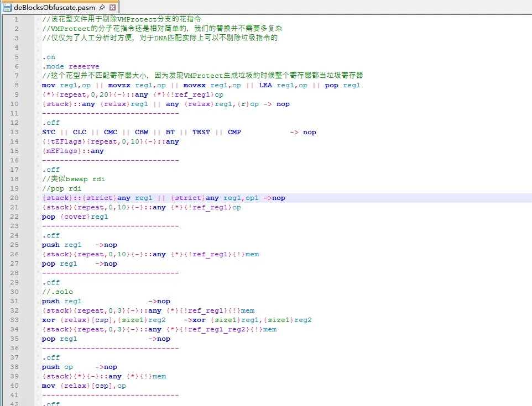Image resolution: width=532 pixels, height=406 pixels.
Task: Click 'push reg1' on line 31
Action: point(62,301)
